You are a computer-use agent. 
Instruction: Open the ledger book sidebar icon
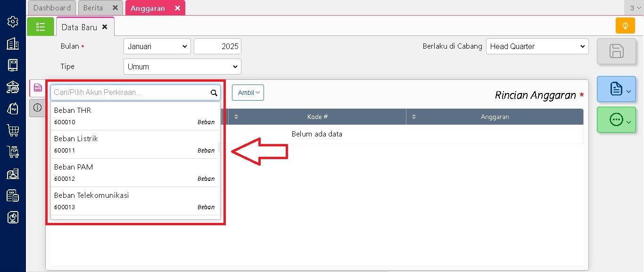click(x=13, y=65)
